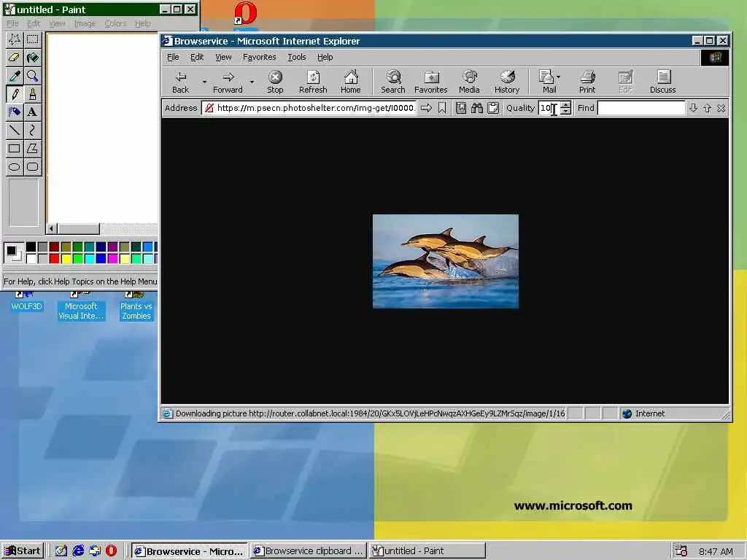The width and height of the screenshot is (747, 560).
Task: Increase Quality using the stepper up arrow
Action: pyautogui.click(x=565, y=105)
